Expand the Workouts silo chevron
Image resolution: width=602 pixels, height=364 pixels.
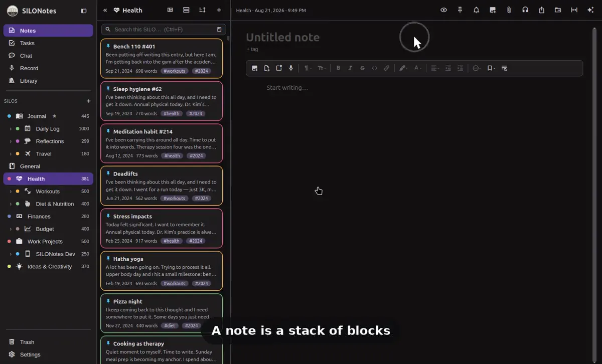click(11, 192)
